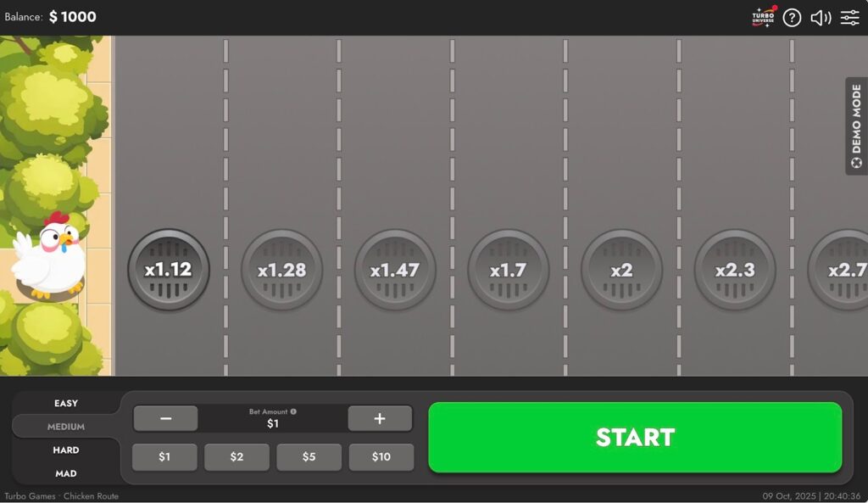The height and width of the screenshot is (503, 868).
Task: Choose the $5 bet preset
Action: click(x=309, y=457)
